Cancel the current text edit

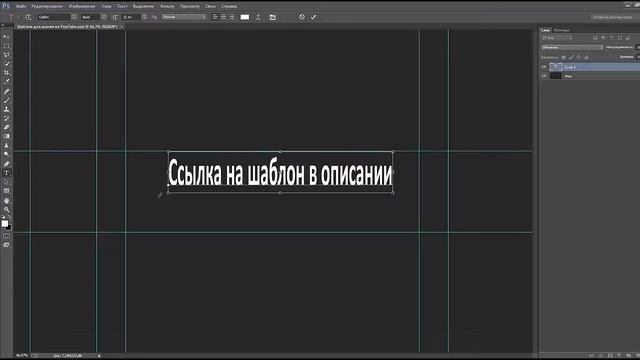pos(302,17)
